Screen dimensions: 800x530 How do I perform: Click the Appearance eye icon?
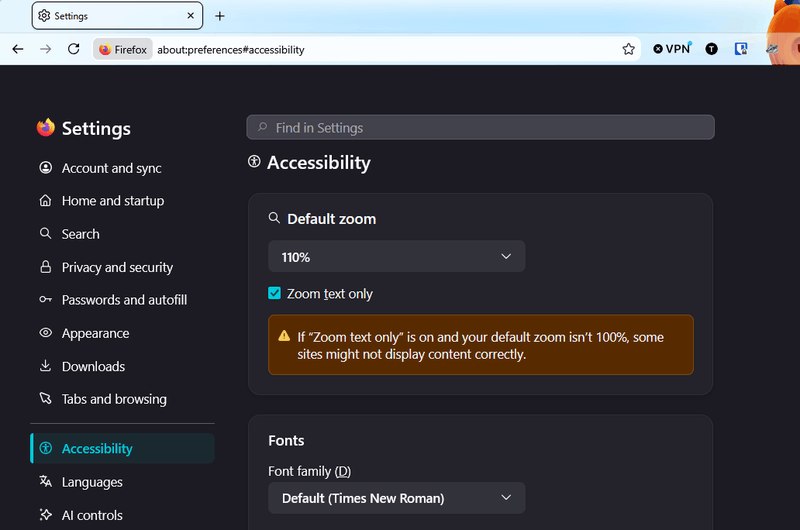[45, 333]
